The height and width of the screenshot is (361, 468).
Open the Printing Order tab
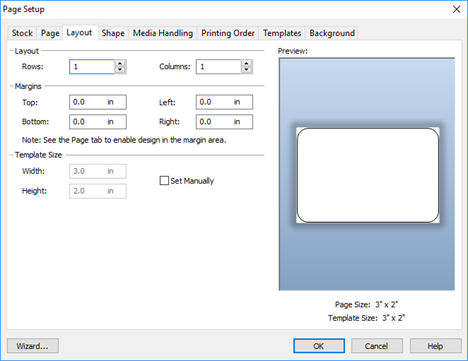pos(228,33)
